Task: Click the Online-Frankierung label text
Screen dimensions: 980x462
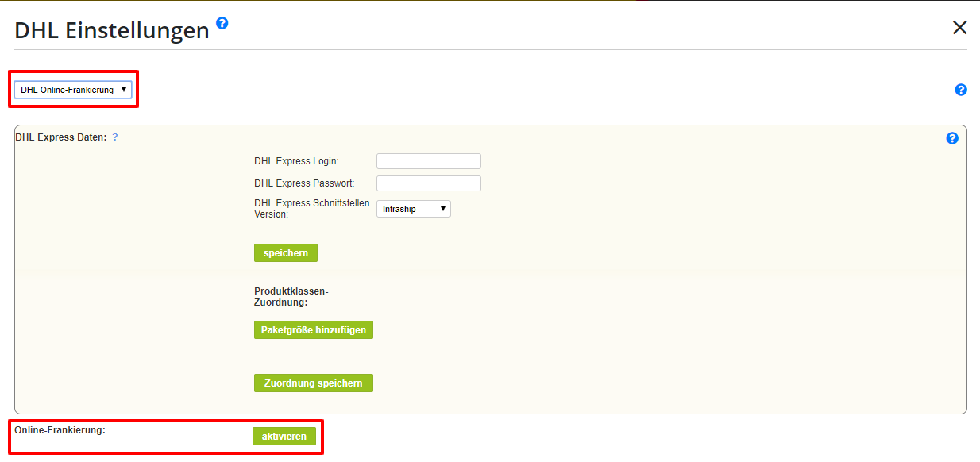Action: point(60,430)
